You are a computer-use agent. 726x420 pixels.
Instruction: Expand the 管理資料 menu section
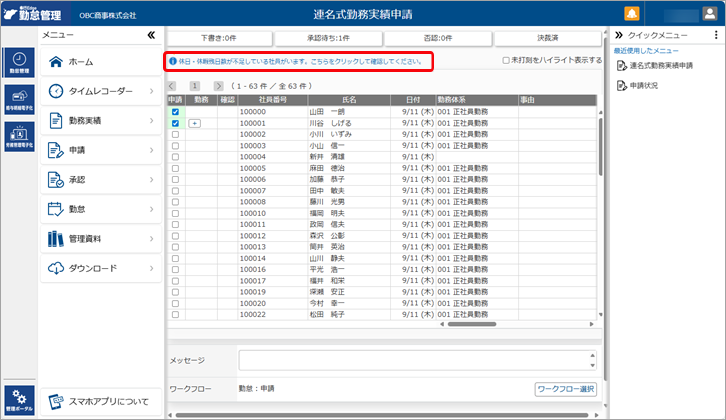pos(101,238)
